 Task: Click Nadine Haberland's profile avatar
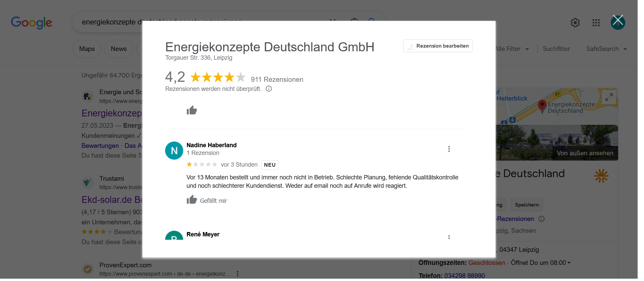coord(174,151)
